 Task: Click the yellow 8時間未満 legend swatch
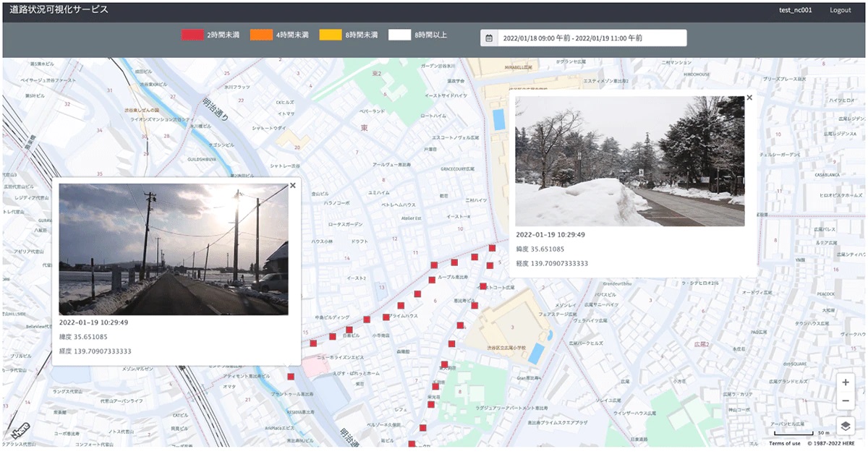click(x=331, y=35)
